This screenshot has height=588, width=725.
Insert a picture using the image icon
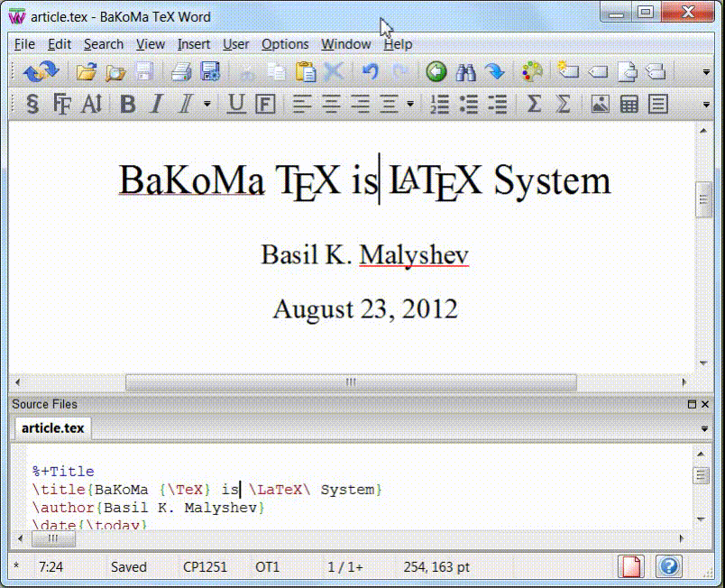[x=600, y=104]
